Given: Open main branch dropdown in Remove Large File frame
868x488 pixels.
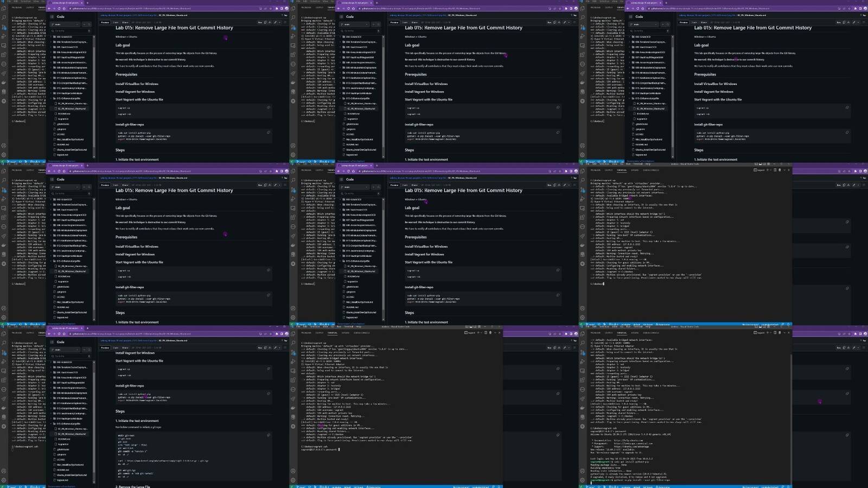Looking at the screenshot, I should coord(66,350).
